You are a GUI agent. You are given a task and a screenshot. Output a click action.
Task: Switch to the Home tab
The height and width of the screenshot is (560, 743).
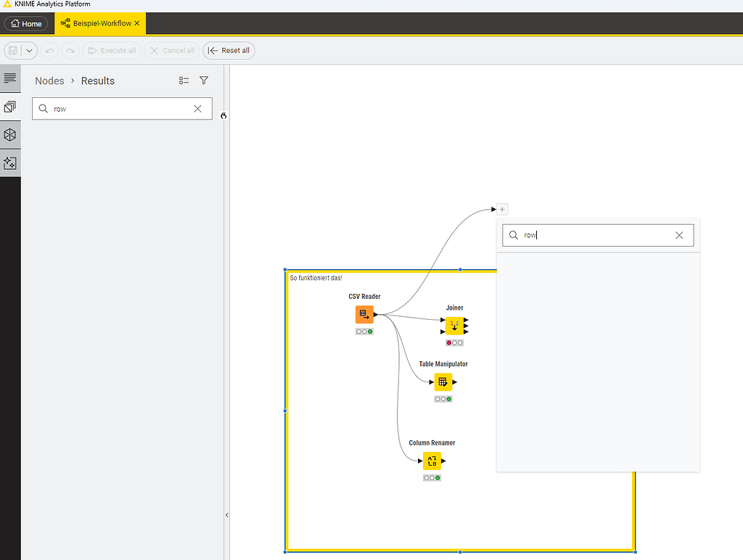[27, 23]
